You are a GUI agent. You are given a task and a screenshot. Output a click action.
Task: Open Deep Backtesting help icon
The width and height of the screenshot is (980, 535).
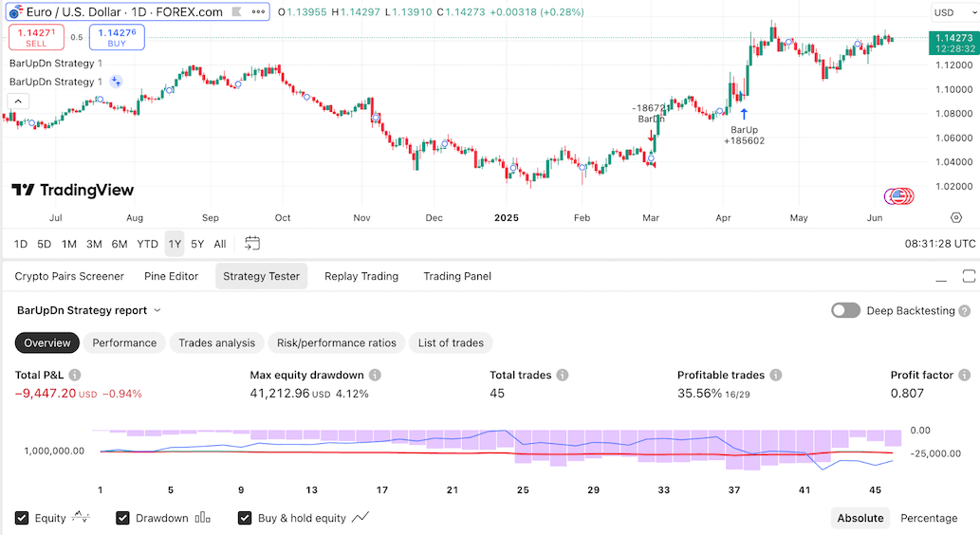[x=965, y=310]
